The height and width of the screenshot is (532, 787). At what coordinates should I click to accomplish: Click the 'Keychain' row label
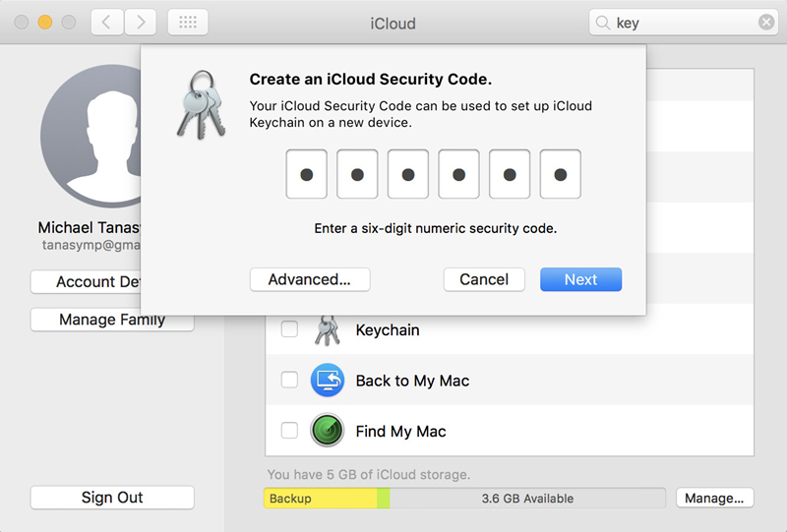click(388, 330)
